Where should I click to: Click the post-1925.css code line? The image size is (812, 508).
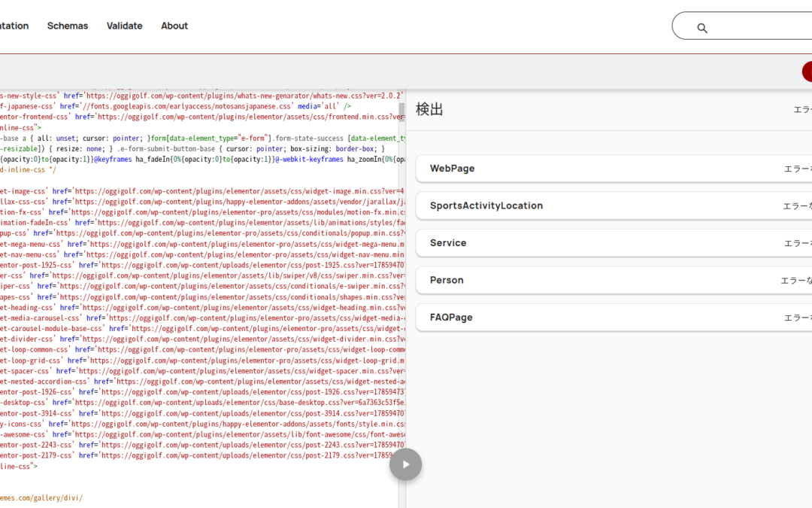click(x=202, y=266)
